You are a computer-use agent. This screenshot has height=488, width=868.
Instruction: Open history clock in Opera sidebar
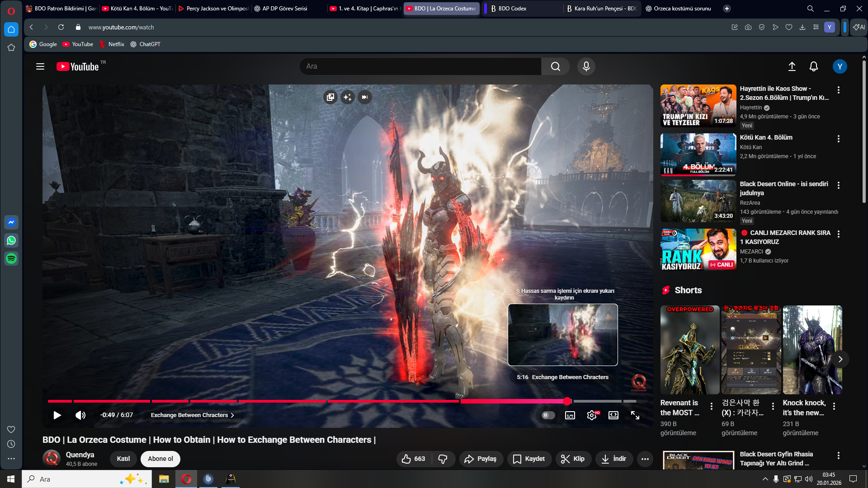[x=11, y=444]
